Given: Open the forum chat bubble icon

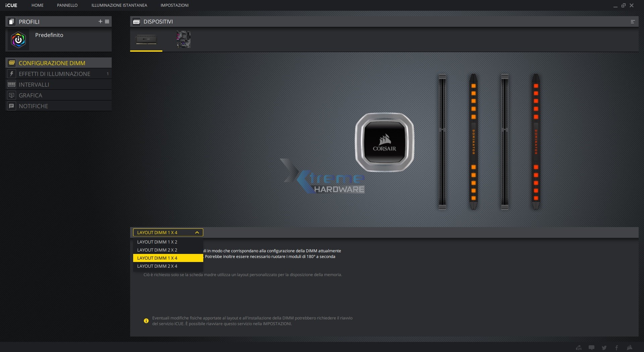Looking at the screenshot, I should tap(591, 348).
